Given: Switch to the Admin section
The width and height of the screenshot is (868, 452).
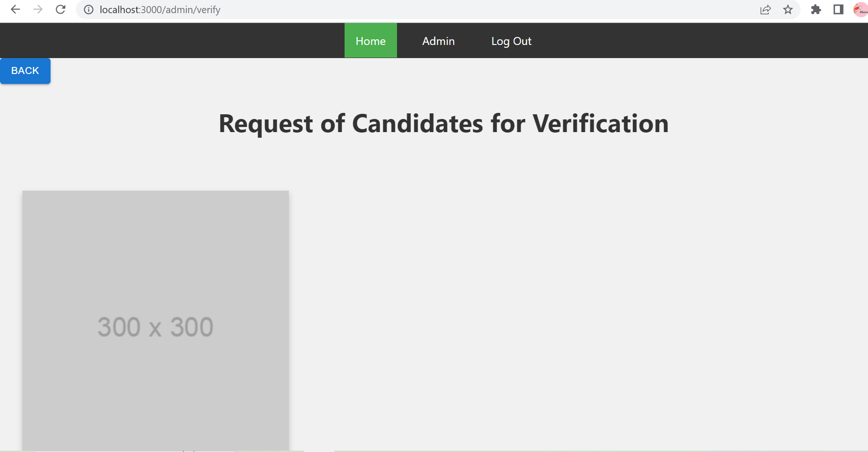Looking at the screenshot, I should pyautogui.click(x=438, y=41).
